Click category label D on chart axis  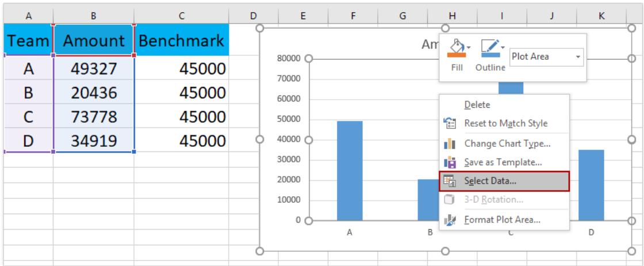click(x=591, y=232)
